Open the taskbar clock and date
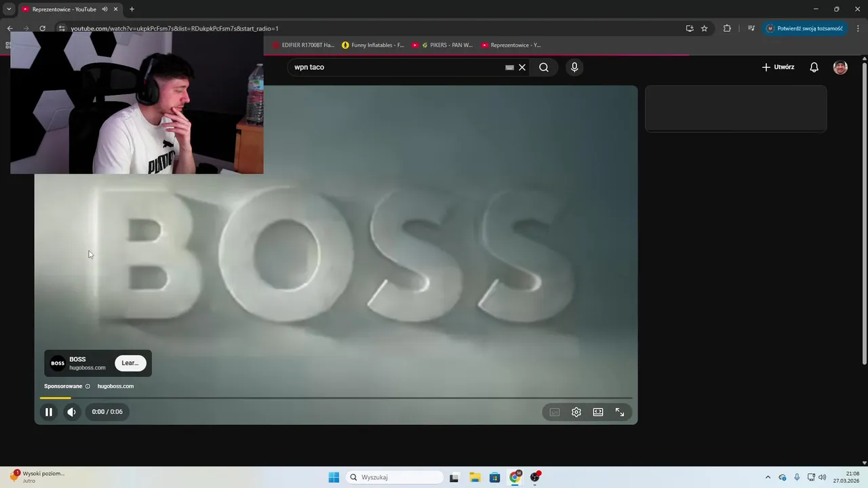This screenshot has height=488, width=868. (x=846, y=477)
